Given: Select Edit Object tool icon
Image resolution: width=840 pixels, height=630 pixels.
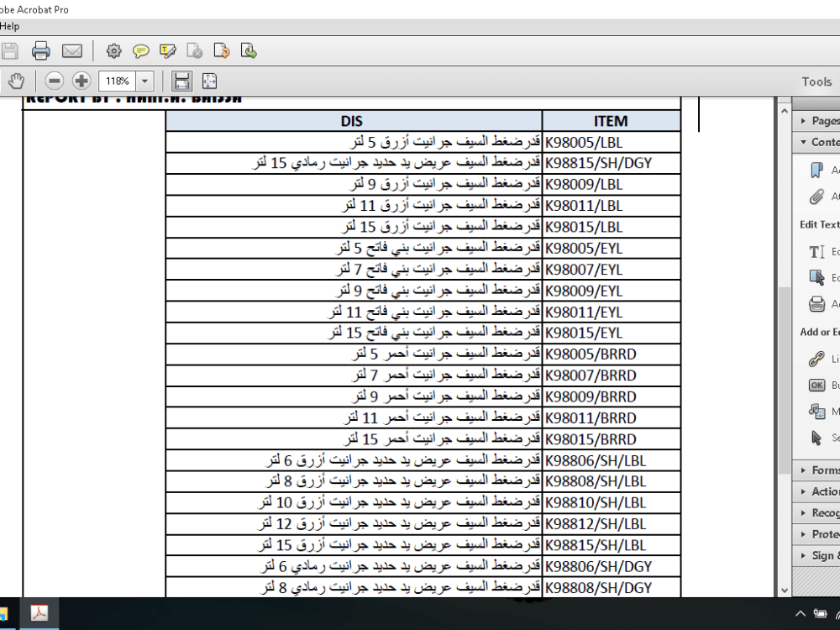Looking at the screenshot, I should click(x=816, y=277).
